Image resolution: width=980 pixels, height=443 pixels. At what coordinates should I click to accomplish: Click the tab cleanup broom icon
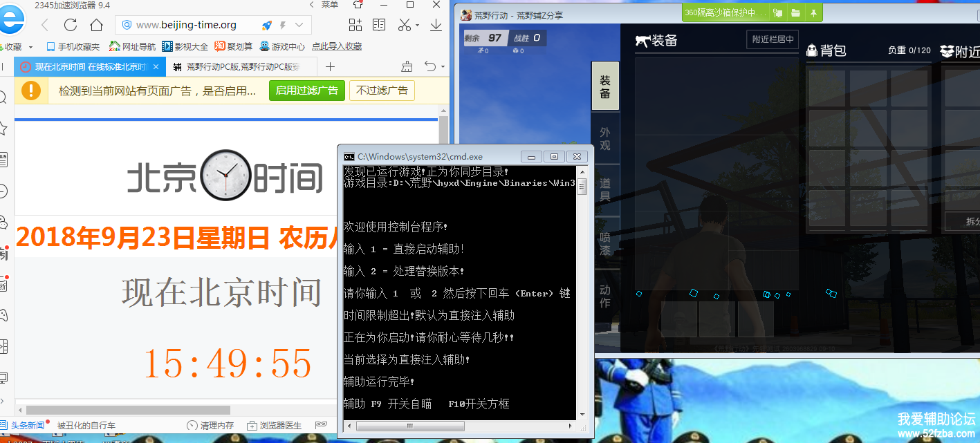coord(407,67)
